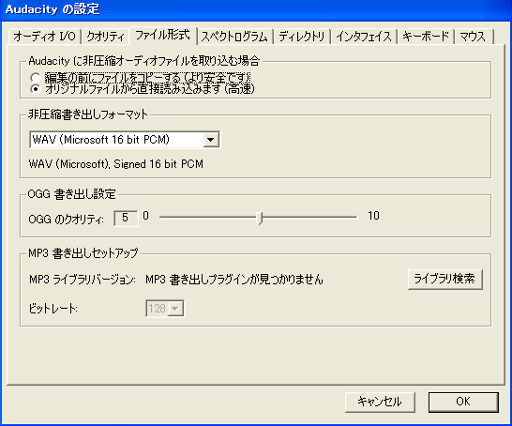Open the ディレクトリ tab

point(302,36)
